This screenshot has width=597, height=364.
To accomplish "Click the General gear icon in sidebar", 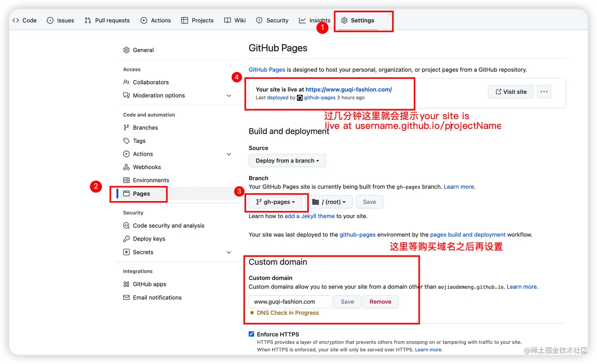I will pos(126,50).
